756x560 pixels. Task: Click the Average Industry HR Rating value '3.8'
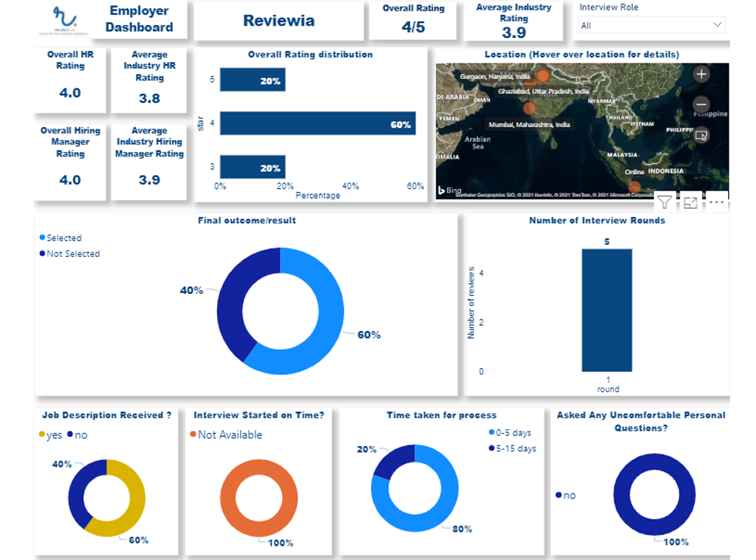click(150, 98)
